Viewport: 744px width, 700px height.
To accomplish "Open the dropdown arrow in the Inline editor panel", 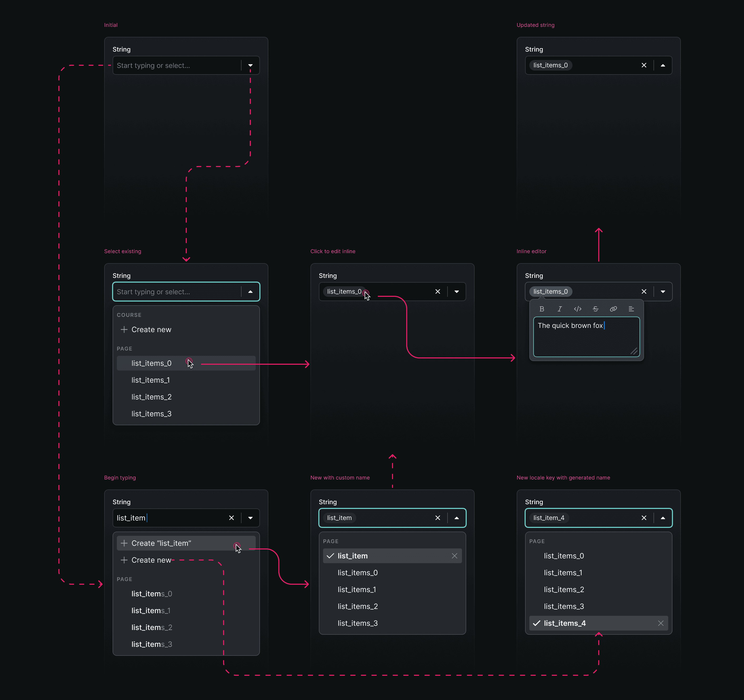I will pos(663,292).
